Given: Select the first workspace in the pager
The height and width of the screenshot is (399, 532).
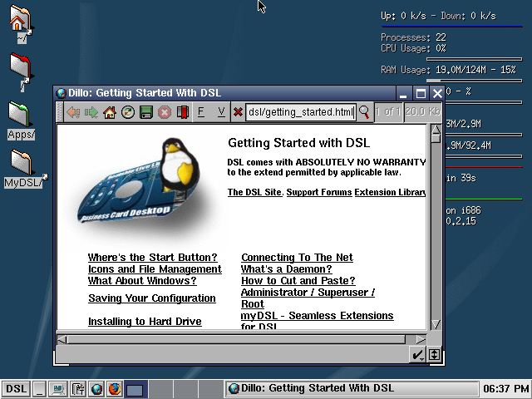Looking at the screenshot, I should (135, 389).
